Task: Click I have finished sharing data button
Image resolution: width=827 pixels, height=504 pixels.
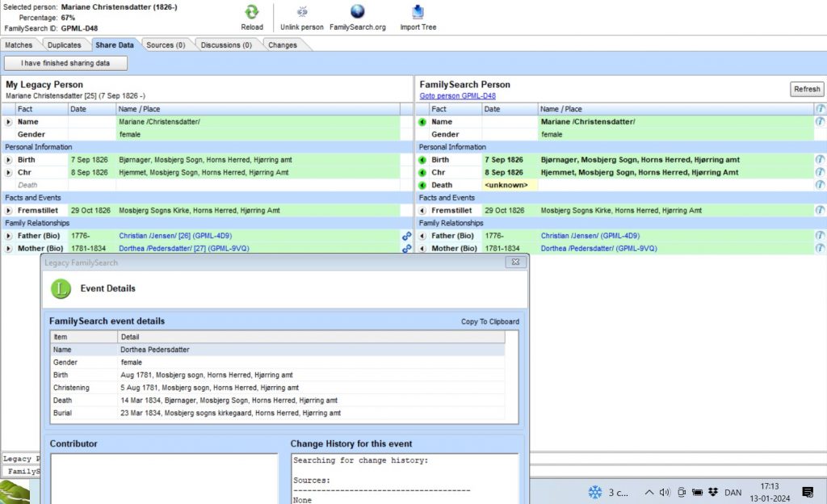Action: (x=65, y=63)
